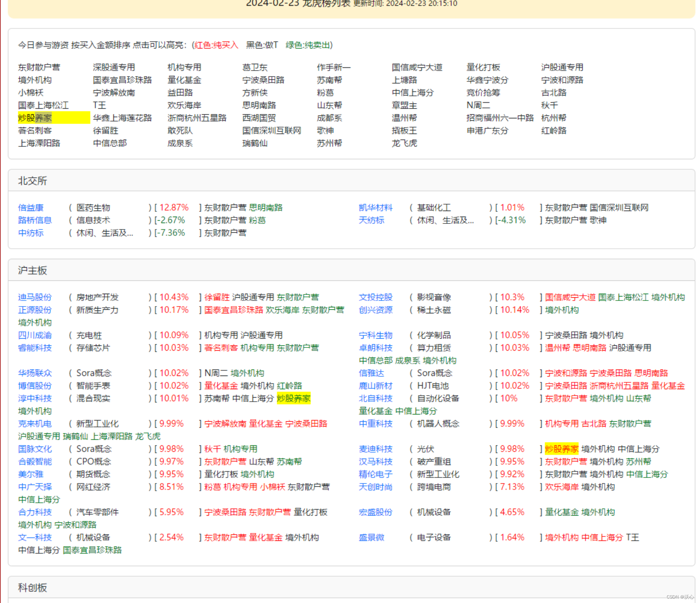
Task: Open stock 美尔雅
Action: pos(31,474)
